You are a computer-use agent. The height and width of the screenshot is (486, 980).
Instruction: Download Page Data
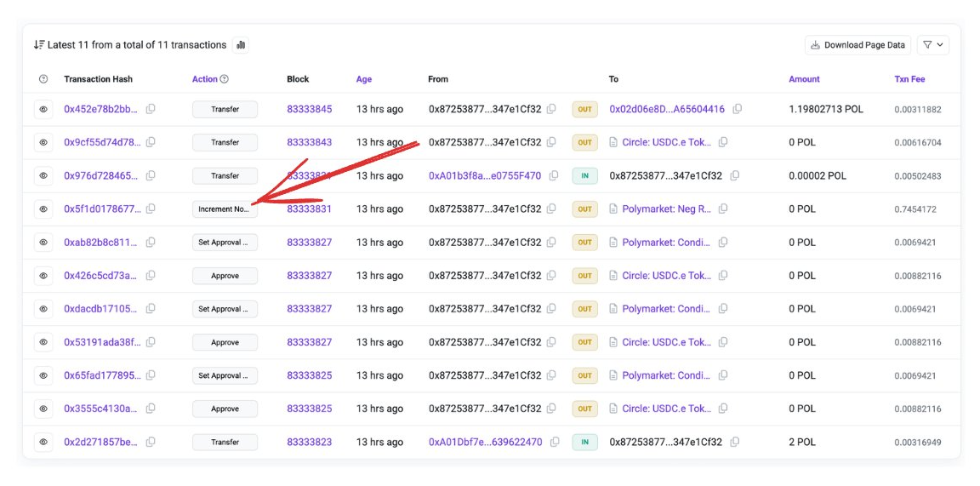857,45
